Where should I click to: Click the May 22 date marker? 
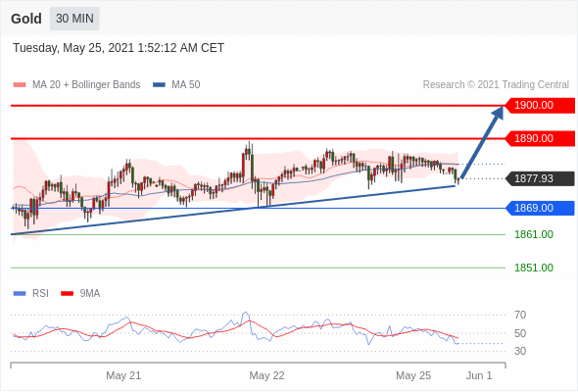click(x=266, y=375)
